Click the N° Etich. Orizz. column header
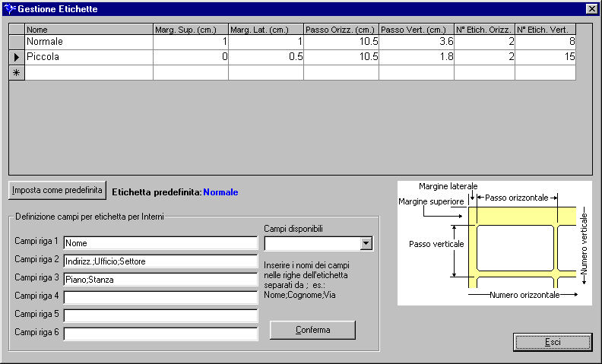Screen dimensions: 602x364 [484, 30]
